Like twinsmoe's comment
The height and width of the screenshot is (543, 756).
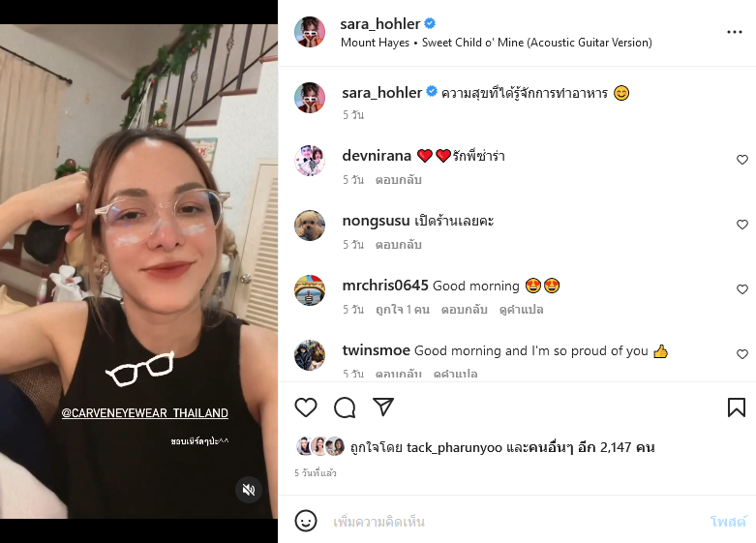(x=742, y=354)
